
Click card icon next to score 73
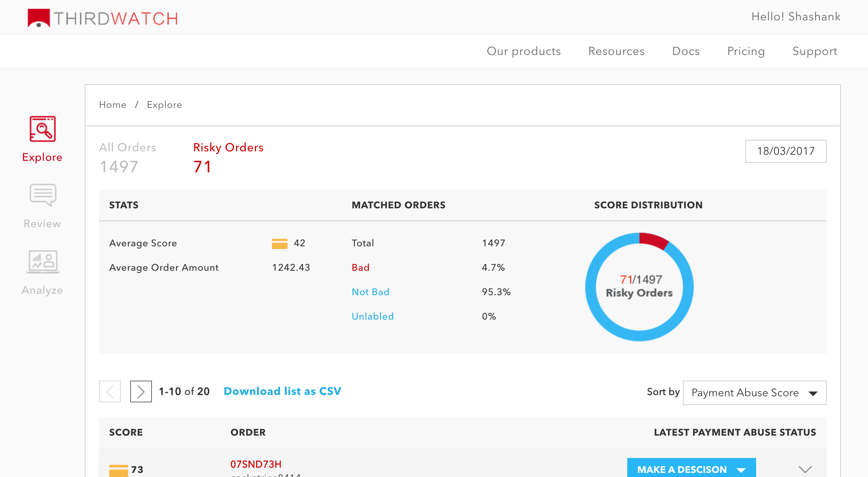coord(118,470)
